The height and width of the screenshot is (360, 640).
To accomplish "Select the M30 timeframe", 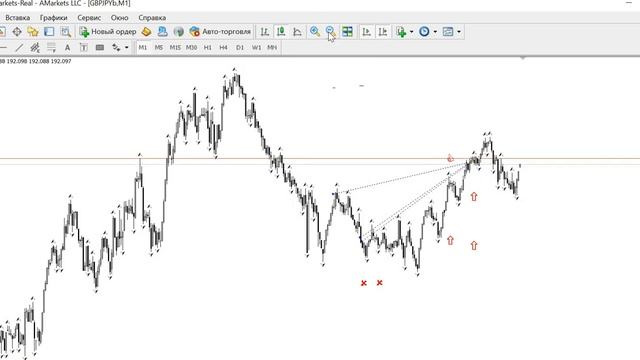I will click(x=191, y=48).
